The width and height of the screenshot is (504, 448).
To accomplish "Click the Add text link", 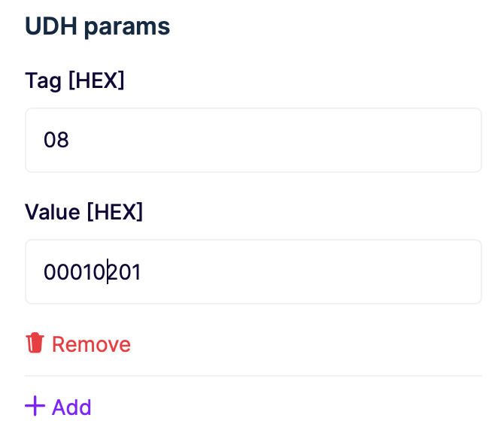I will (71, 407).
